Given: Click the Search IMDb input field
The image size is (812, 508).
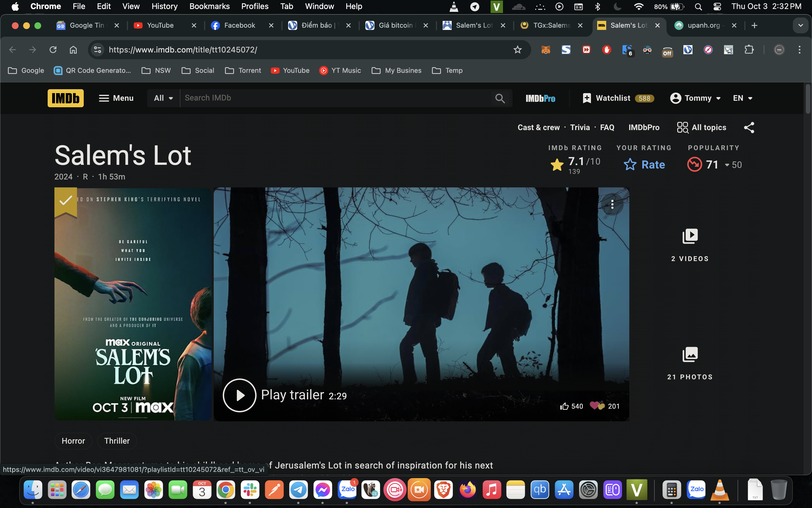Looking at the screenshot, I should coord(336,98).
